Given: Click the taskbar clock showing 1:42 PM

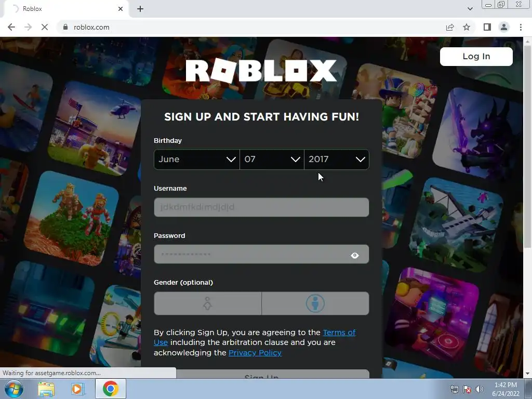Looking at the screenshot, I should click(x=506, y=389).
